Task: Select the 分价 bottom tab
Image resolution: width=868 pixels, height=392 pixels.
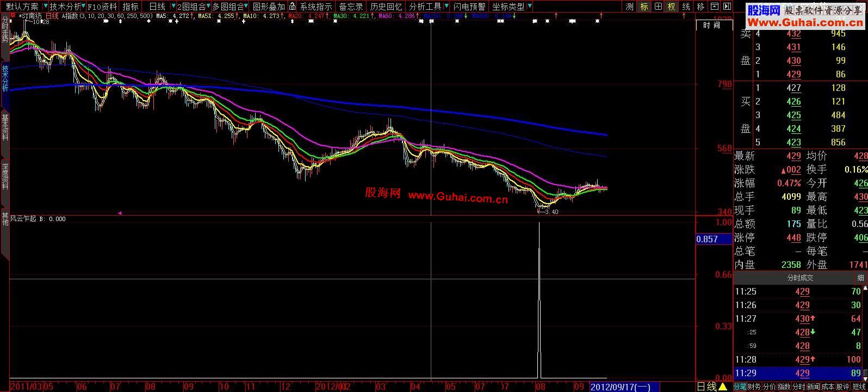Action: coord(769,387)
